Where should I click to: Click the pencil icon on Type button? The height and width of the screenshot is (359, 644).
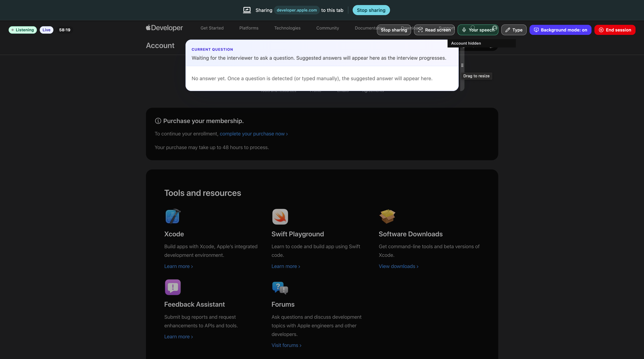coord(508,30)
